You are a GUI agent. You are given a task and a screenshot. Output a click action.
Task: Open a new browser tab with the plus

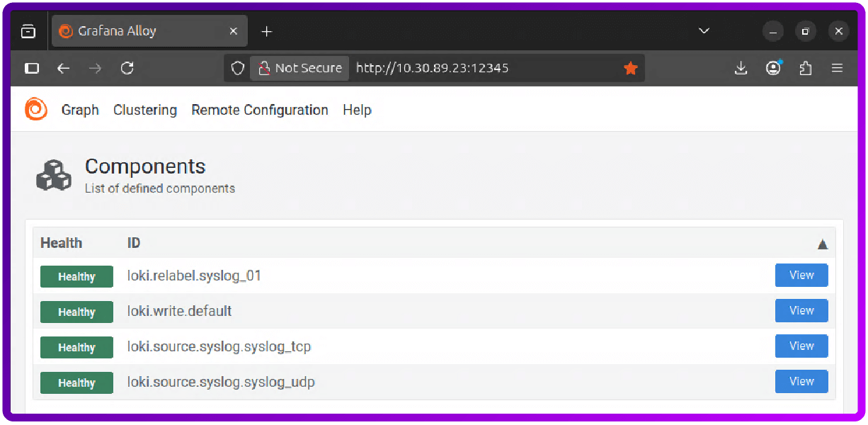point(266,30)
